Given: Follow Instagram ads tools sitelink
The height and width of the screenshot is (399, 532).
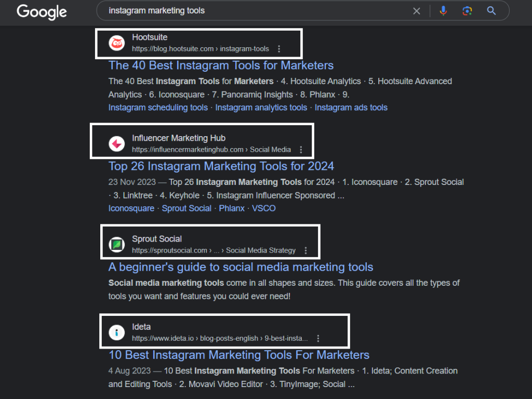Looking at the screenshot, I should (351, 108).
